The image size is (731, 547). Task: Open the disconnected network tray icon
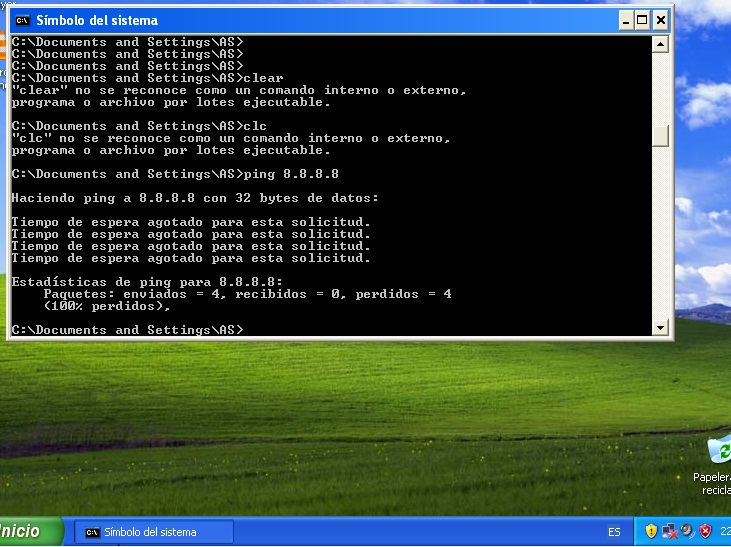tap(669, 531)
